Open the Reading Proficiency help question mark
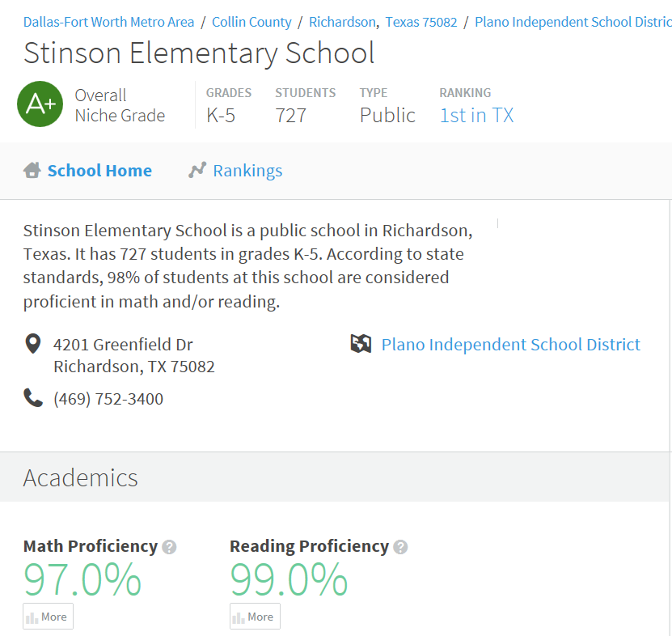Screen dimensions: 672x636 (x=399, y=547)
